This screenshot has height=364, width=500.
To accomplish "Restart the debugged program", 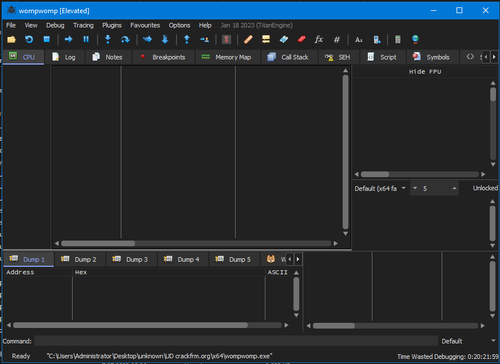I will [29, 39].
